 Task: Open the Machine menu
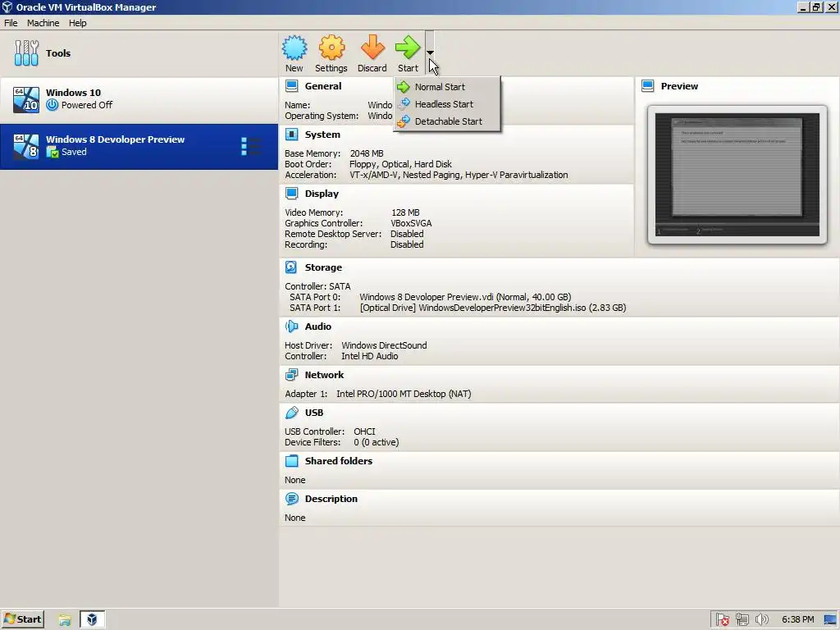43,23
